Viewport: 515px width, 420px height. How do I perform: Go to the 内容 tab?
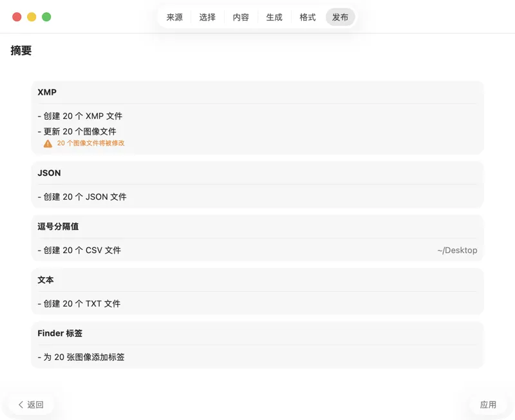241,17
